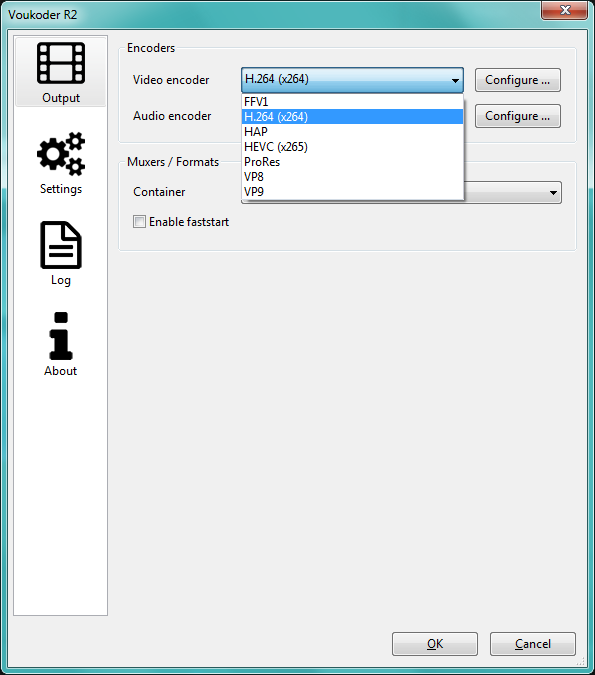Open the Output film strip page
595x675 pixels.
point(61,72)
